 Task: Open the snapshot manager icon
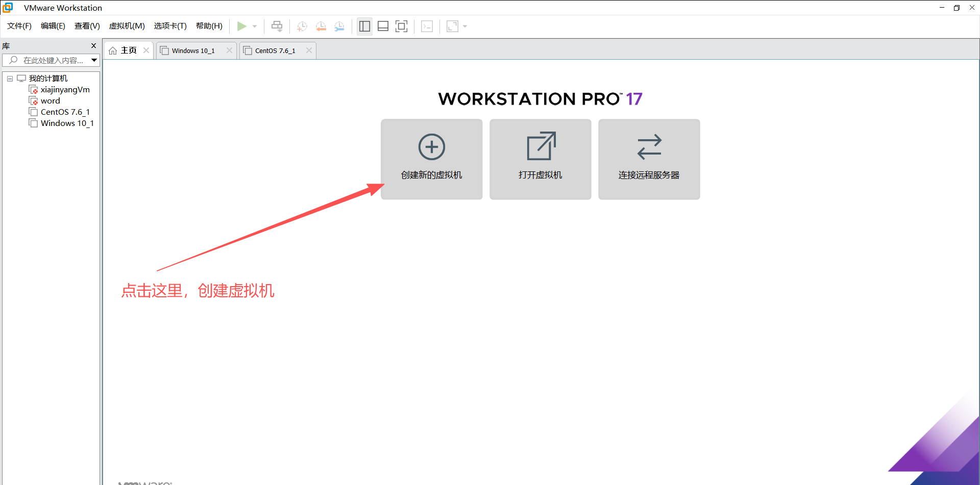coord(339,26)
